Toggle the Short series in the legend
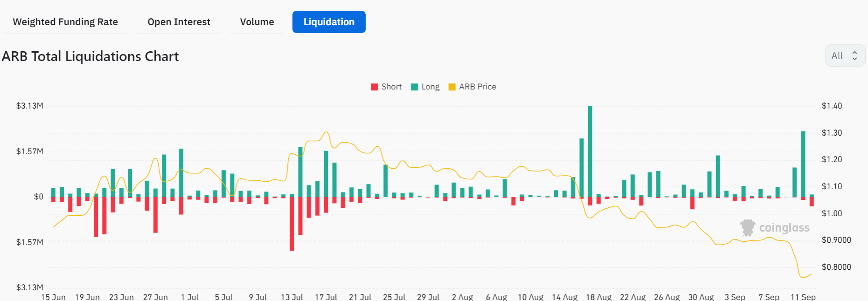The height and width of the screenshot is (301, 868). pos(386,87)
